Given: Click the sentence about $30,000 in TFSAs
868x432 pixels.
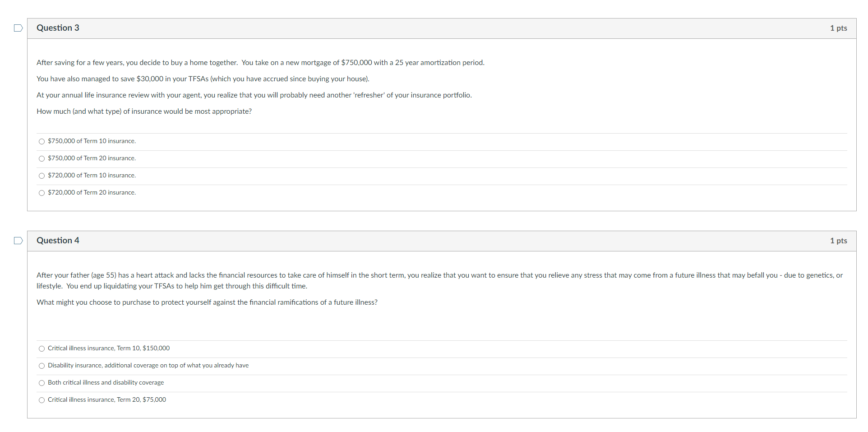Looking at the screenshot, I should pyautogui.click(x=203, y=79).
